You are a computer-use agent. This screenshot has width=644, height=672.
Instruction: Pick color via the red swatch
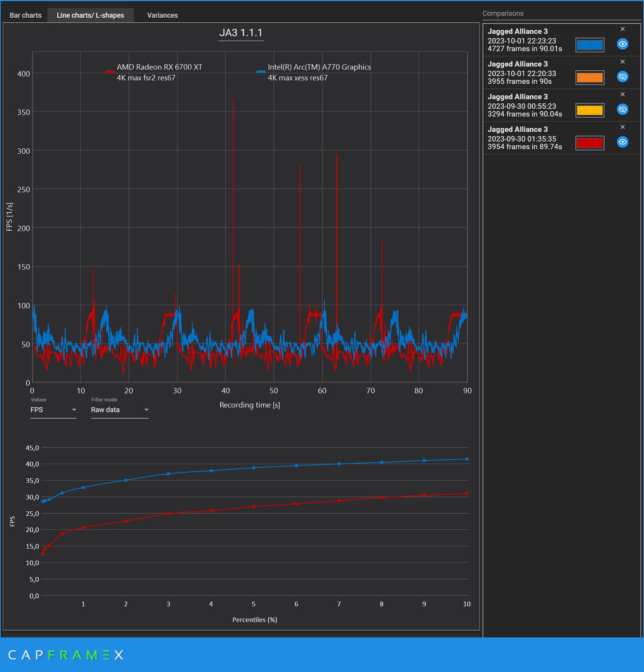(590, 143)
